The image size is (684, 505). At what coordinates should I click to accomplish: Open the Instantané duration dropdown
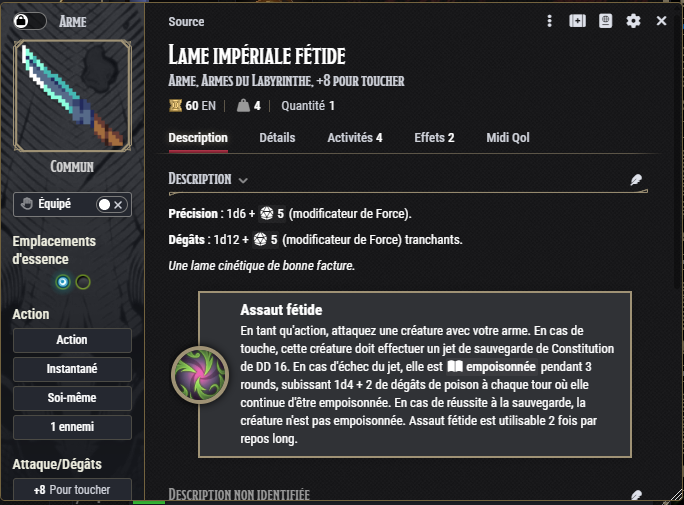click(x=72, y=369)
